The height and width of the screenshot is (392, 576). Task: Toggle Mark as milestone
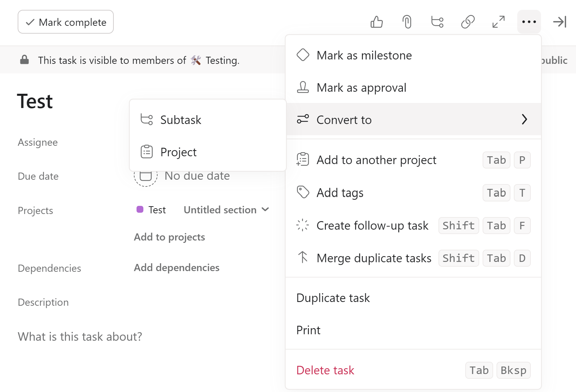pyautogui.click(x=364, y=55)
